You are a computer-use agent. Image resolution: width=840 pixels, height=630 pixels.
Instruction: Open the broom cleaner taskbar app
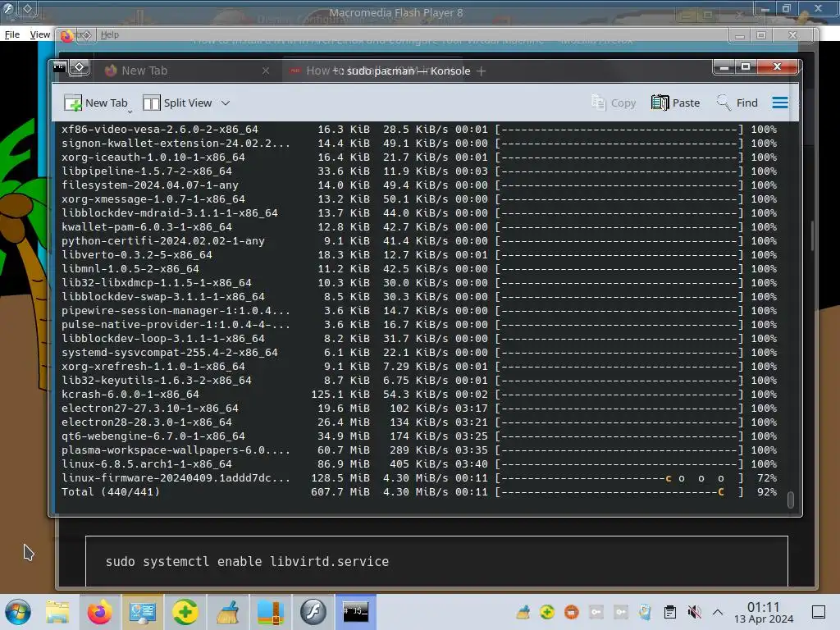pos(228,612)
